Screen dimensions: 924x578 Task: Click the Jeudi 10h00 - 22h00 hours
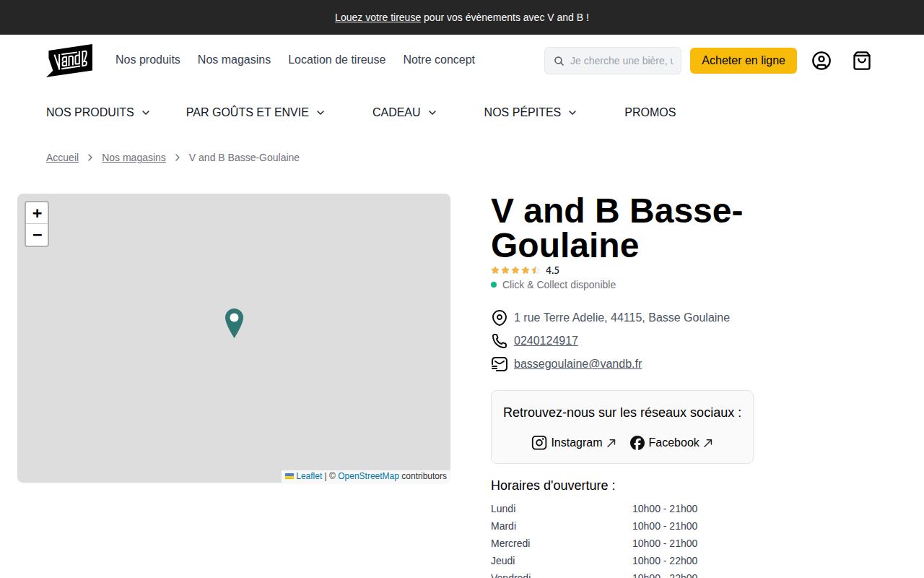pyautogui.click(x=665, y=561)
